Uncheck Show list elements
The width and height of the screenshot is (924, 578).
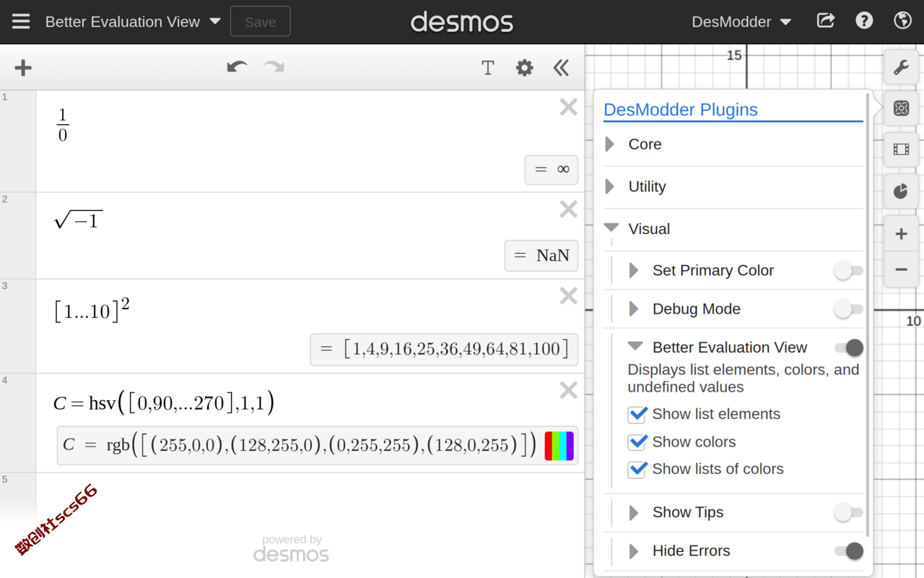click(x=637, y=415)
